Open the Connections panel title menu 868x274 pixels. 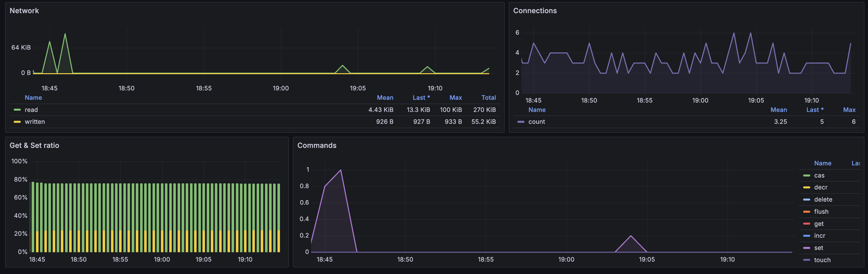pos(535,11)
